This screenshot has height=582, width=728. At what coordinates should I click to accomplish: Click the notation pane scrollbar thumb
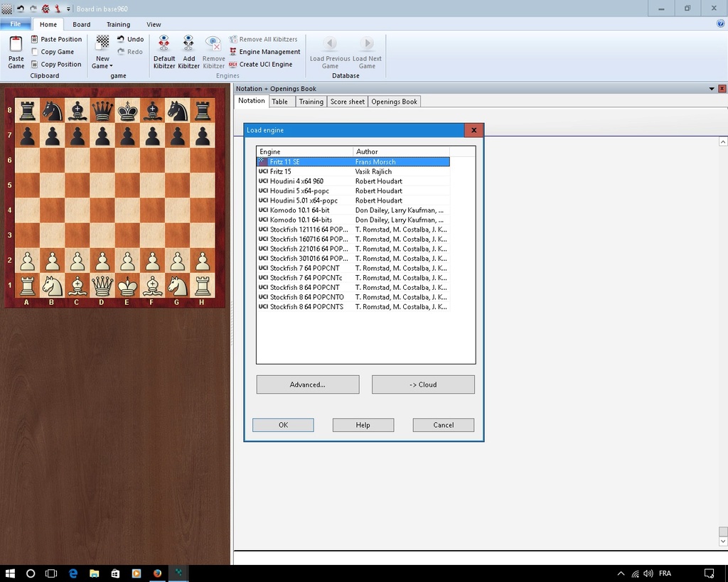pos(723,532)
